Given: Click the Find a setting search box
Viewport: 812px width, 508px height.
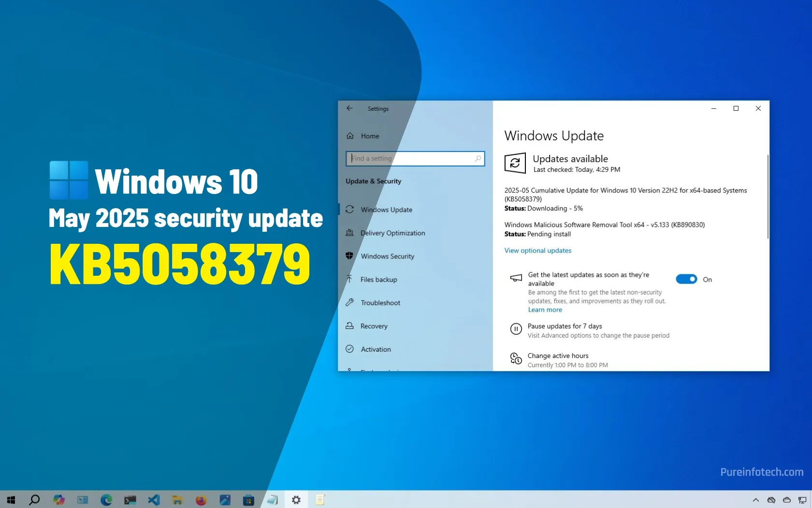Looking at the screenshot, I should click(x=415, y=158).
